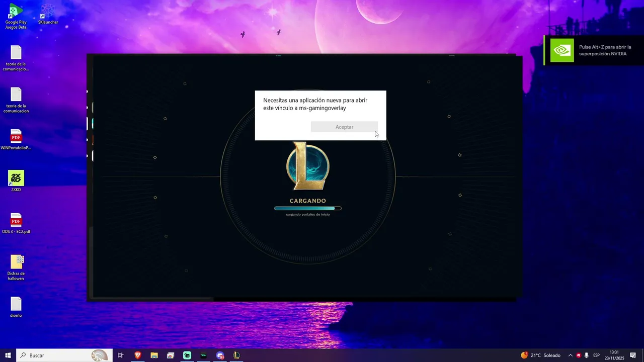Click the NVIDIA overlay notification logo
The height and width of the screenshot is (362, 644).
click(562, 50)
